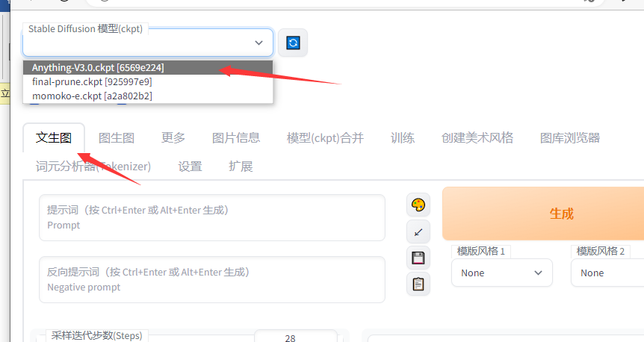Expand the 模版风格 1 dropdown
This screenshot has width=644, height=342.
[501, 273]
